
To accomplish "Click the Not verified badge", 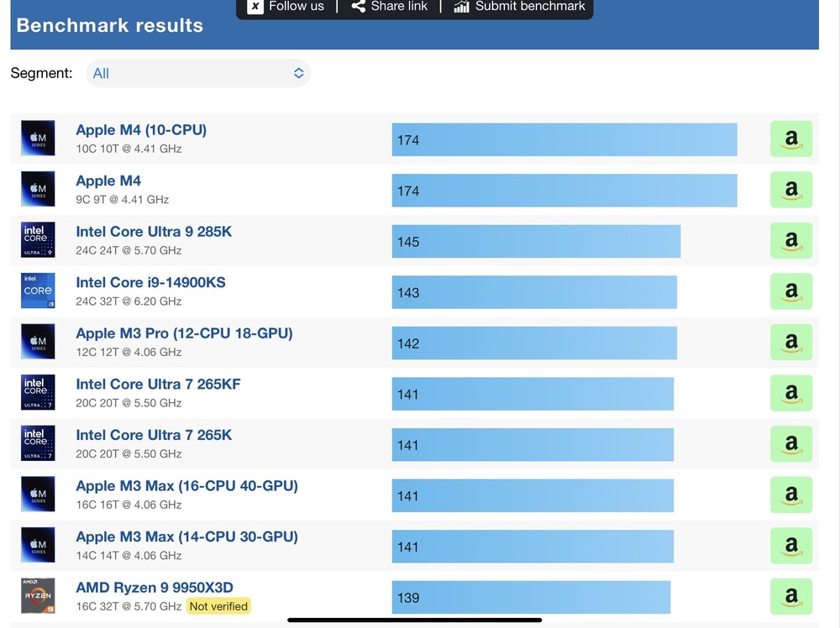I will point(218,606).
